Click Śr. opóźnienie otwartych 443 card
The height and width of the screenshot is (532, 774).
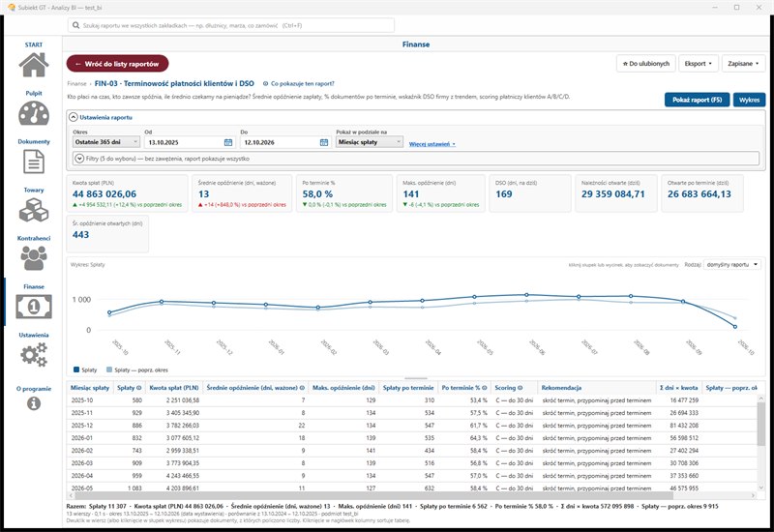107,234
